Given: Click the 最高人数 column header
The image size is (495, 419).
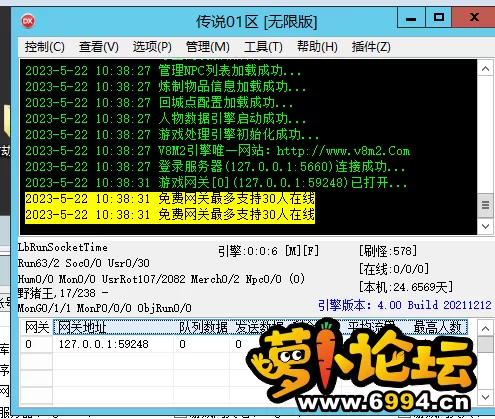Looking at the screenshot, I should [437, 327].
